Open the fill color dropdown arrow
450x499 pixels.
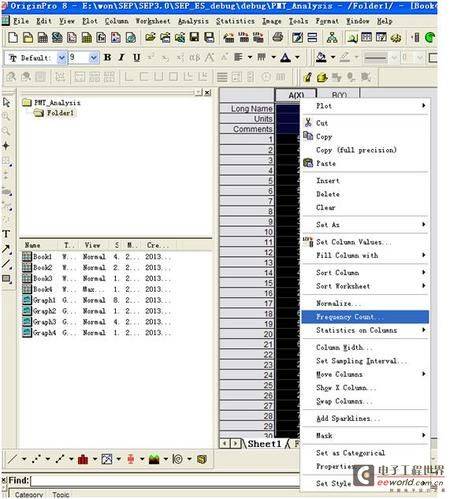coord(333,57)
